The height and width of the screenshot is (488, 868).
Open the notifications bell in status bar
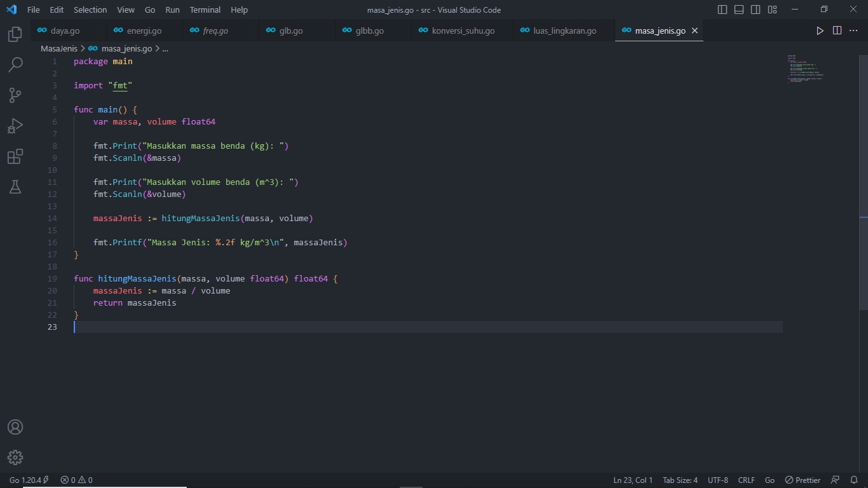point(855,480)
